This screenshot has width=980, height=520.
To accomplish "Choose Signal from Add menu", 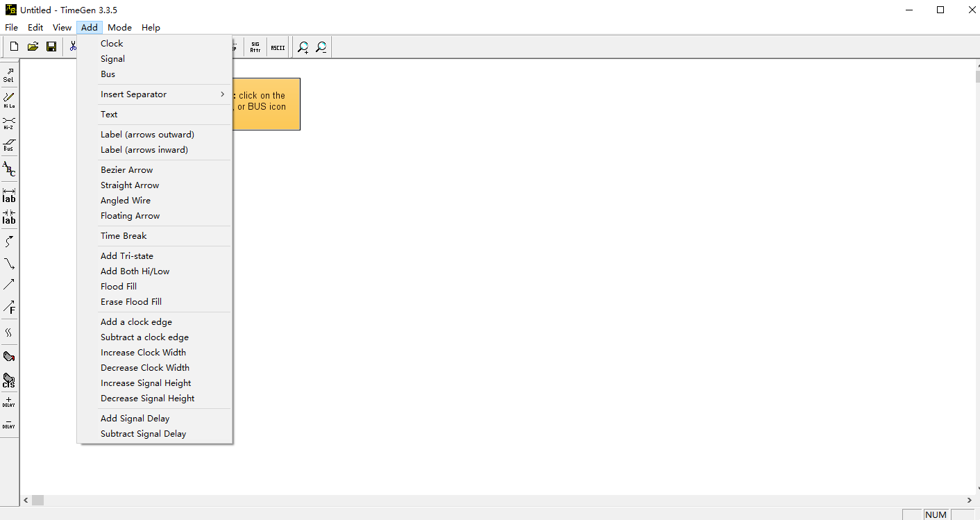I will 155,59.
